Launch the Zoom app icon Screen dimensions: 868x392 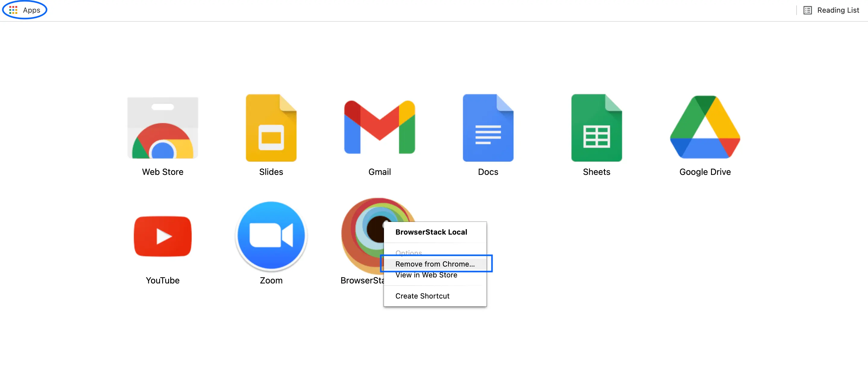[271, 236]
